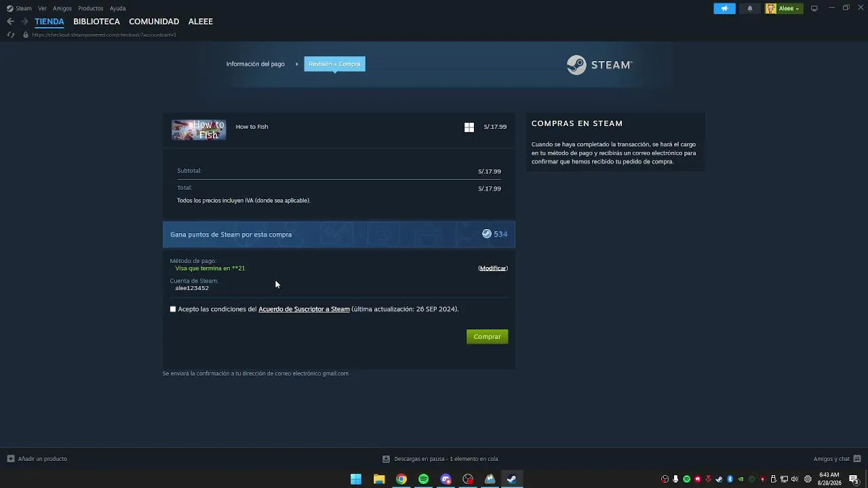Click the microphone icon in the system tray
The height and width of the screenshot is (488, 868).
tap(675, 479)
